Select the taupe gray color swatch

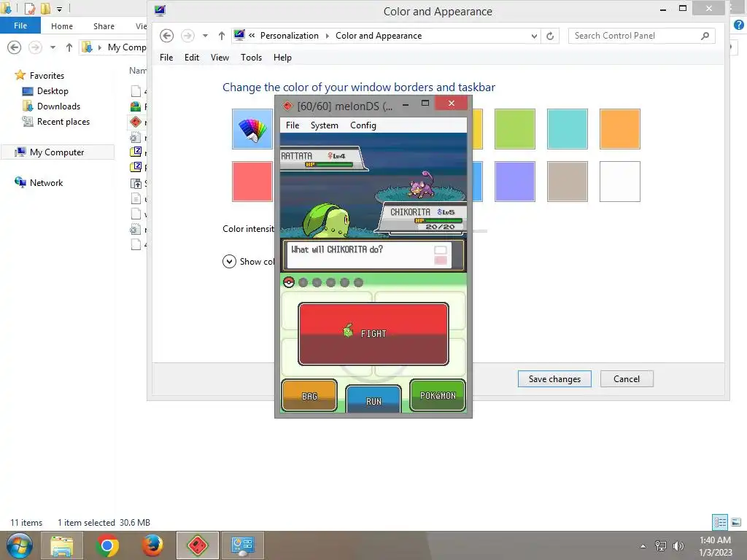[x=568, y=182]
